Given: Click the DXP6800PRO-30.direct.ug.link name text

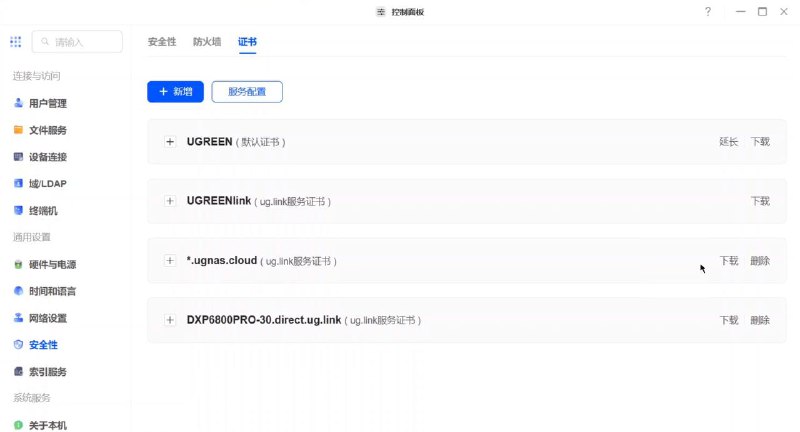Looking at the screenshot, I should coord(264,320).
